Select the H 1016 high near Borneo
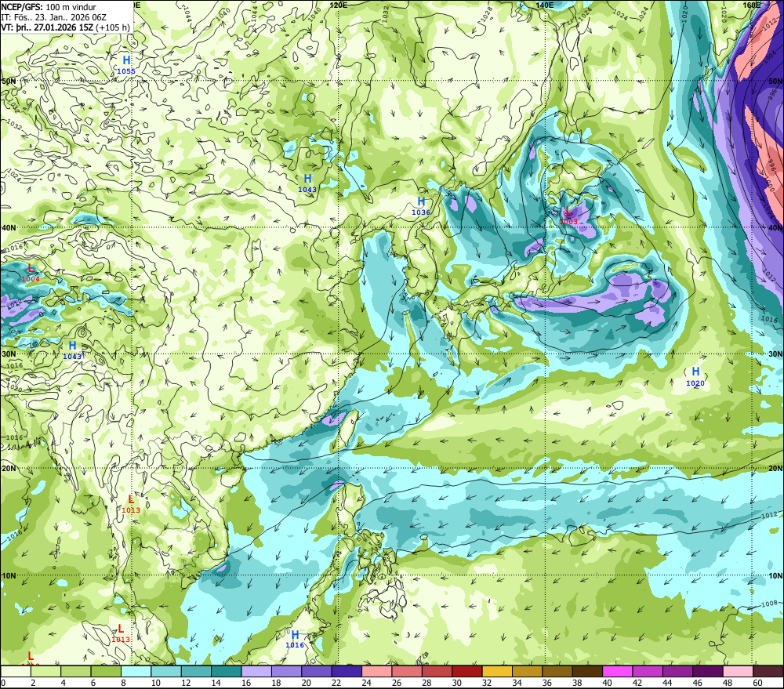Screen dimensions: 784x689 [x=295, y=639]
